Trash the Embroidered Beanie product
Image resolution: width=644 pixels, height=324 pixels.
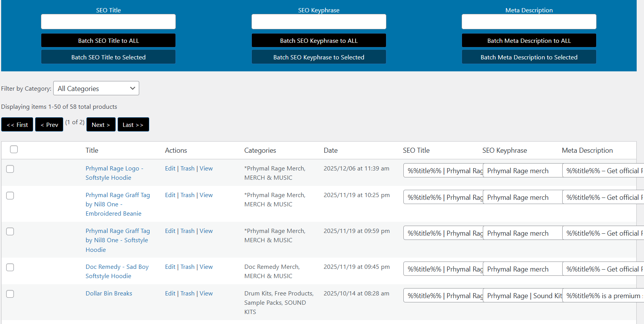coord(187,195)
